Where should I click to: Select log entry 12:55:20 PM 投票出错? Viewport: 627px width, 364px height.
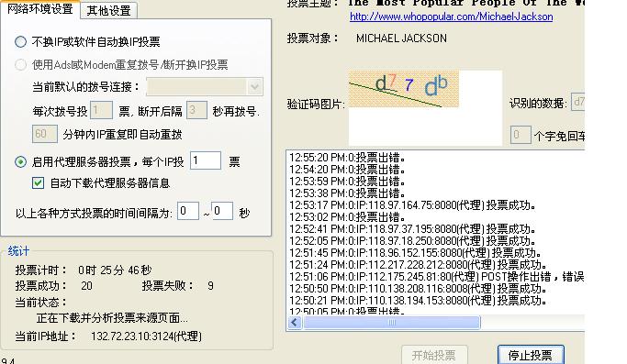pyautogui.click(x=348, y=158)
